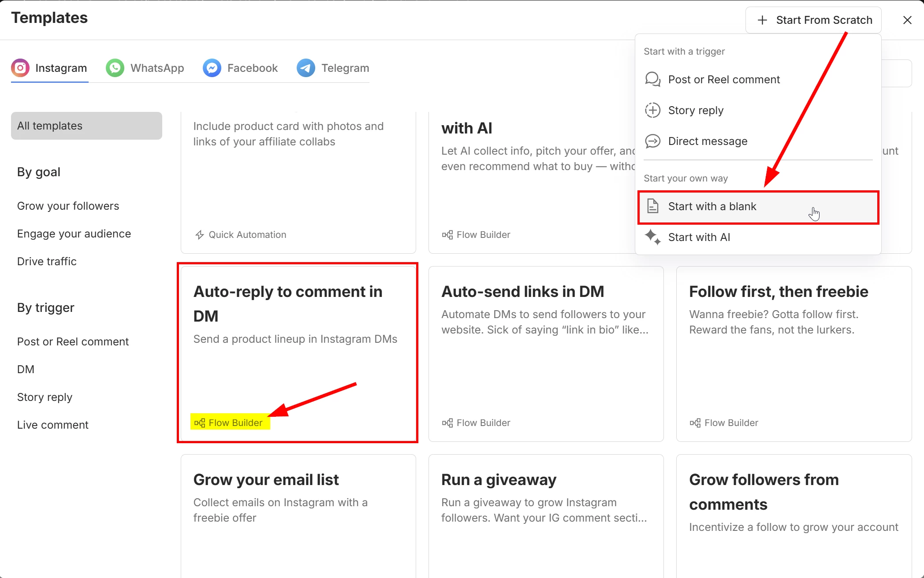This screenshot has width=924, height=578.
Task: Choose Story reply trigger from menu
Action: click(x=696, y=110)
